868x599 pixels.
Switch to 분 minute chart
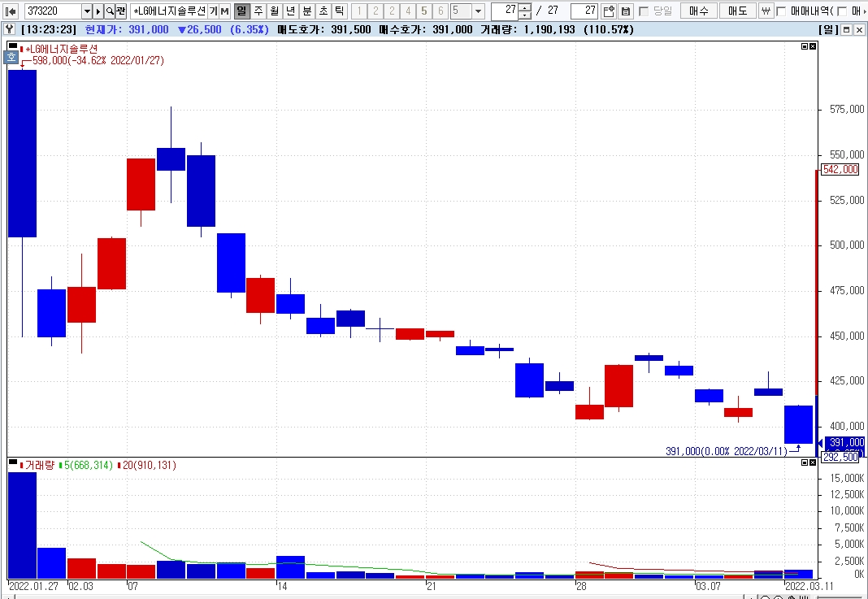tap(307, 11)
